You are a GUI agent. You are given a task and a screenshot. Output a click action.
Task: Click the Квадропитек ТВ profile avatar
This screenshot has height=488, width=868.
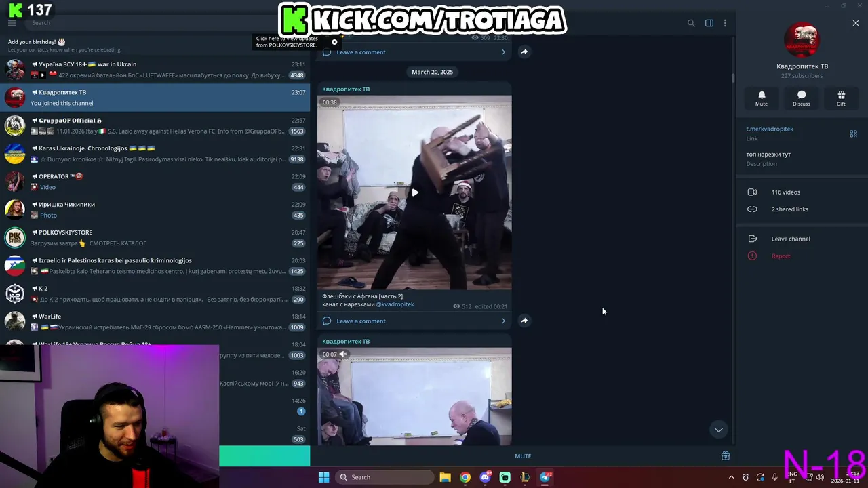[802, 41]
